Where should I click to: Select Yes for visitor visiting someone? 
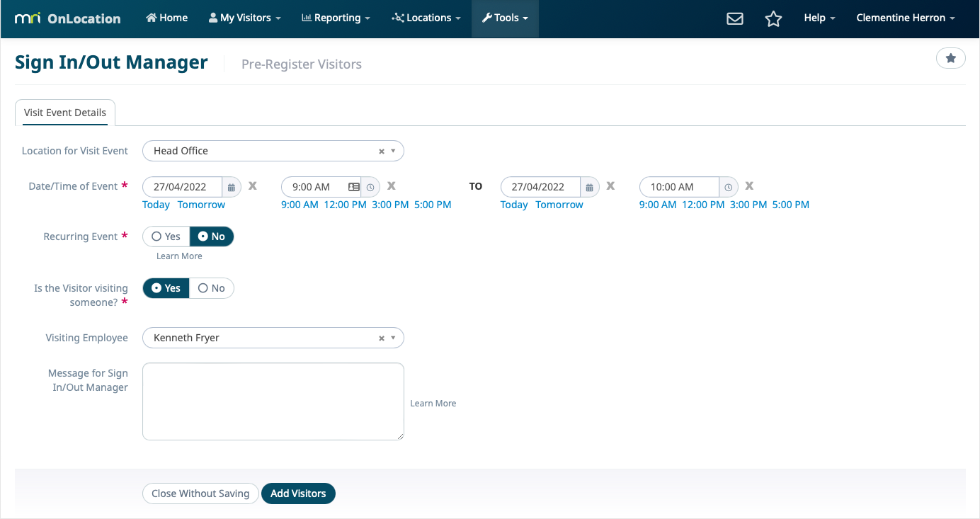[x=166, y=288]
